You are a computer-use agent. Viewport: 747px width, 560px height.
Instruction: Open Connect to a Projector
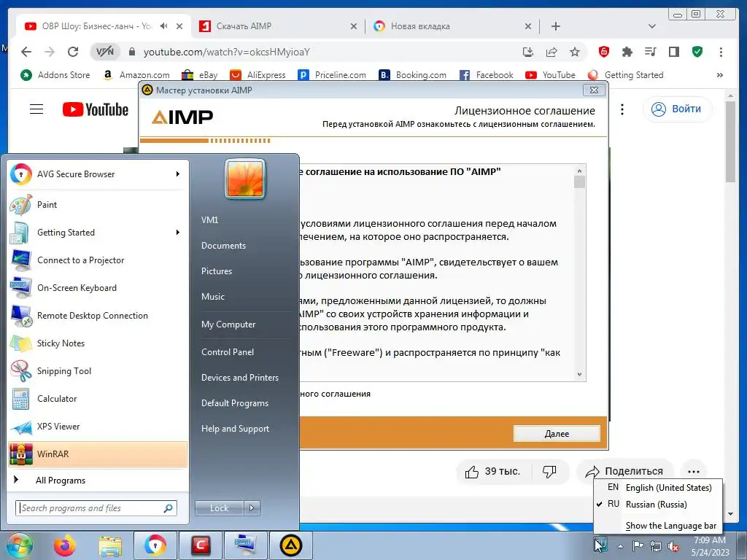[98, 260]
